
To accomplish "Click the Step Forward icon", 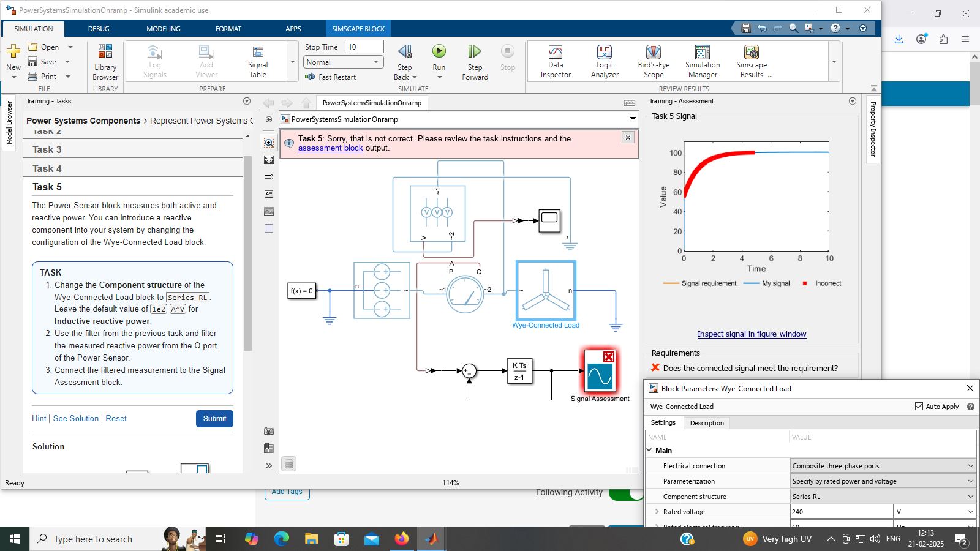I will (475, 52).
